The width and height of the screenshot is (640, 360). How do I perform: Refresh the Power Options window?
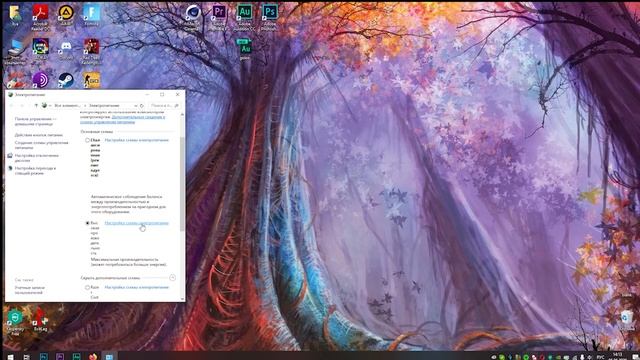click(142, 106)
